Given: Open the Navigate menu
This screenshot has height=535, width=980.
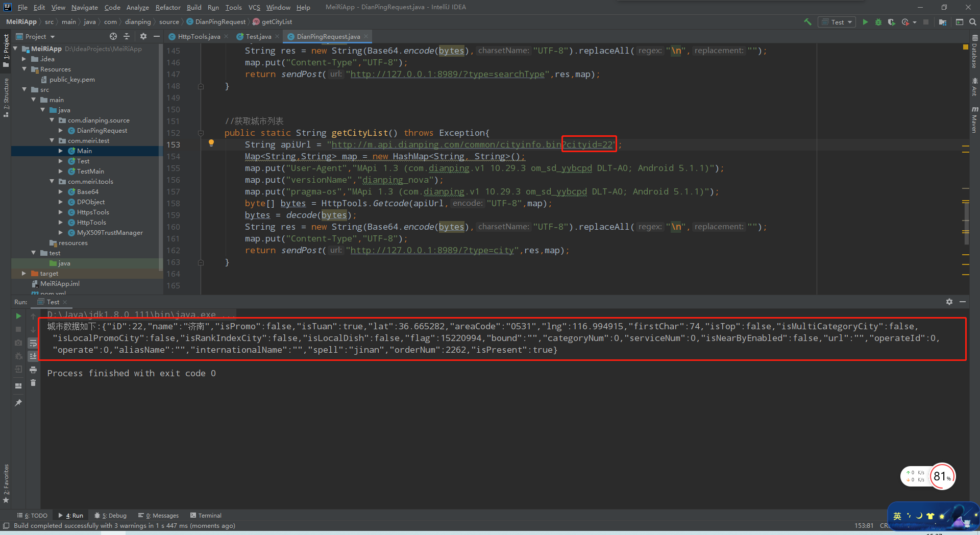Looking at the screenshot, I should click(84, 7).
